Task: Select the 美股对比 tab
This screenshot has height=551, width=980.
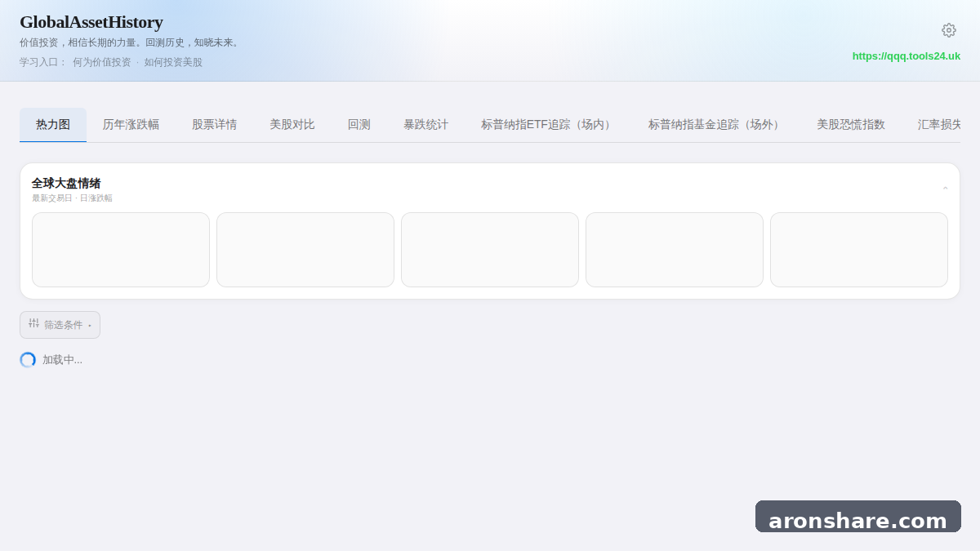Action: tap(292, 125)
